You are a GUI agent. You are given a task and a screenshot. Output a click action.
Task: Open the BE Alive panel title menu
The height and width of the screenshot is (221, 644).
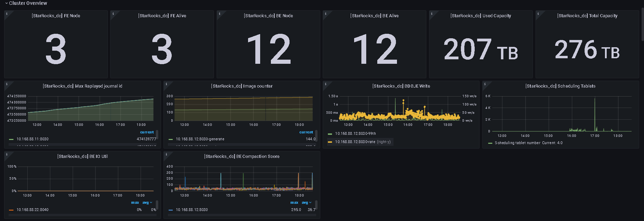375,16
